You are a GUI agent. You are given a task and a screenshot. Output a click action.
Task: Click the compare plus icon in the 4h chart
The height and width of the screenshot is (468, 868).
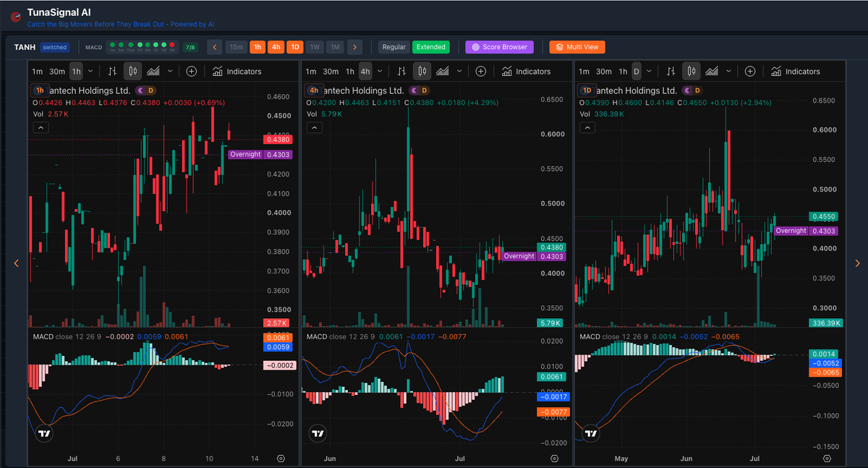pos(481,71)
